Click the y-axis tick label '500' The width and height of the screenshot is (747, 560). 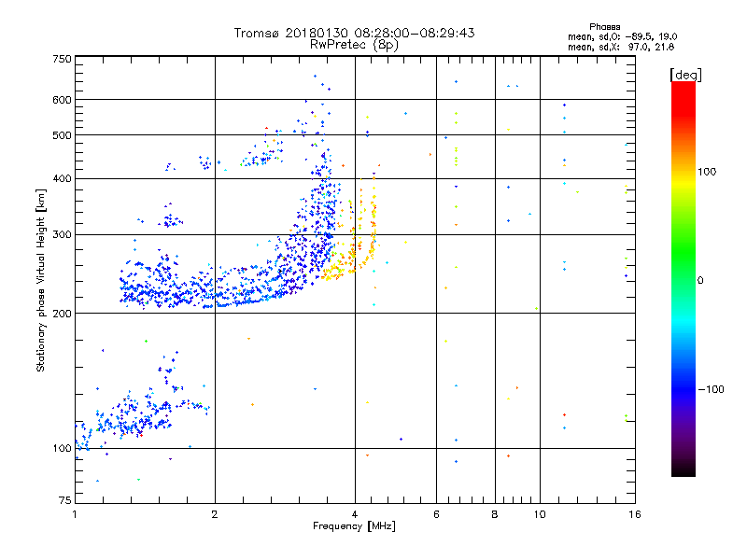62,135
